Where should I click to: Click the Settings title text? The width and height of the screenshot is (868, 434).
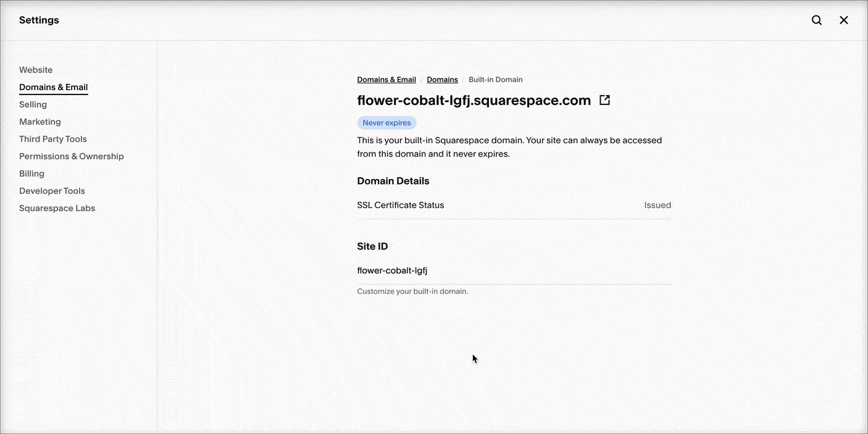click(39, 20)
